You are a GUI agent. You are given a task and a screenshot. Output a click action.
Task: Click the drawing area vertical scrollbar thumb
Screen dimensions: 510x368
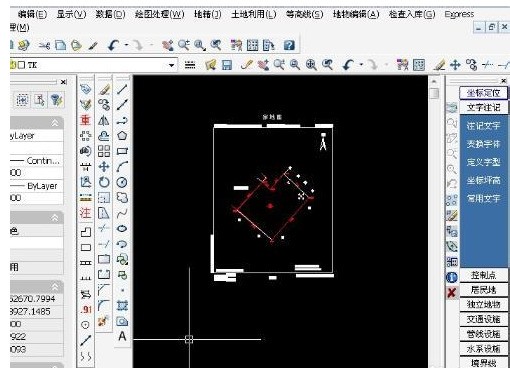click(x=434, y=93)
